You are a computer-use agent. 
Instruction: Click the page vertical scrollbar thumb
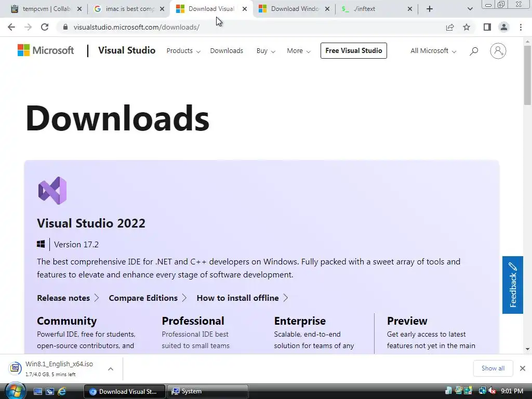(527, 75)
